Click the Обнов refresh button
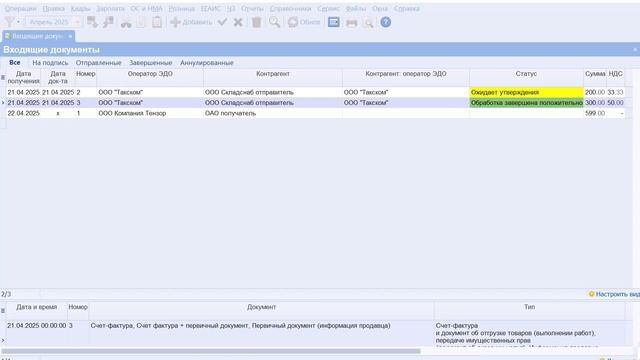The image size is (640, 360). [304, 22]
